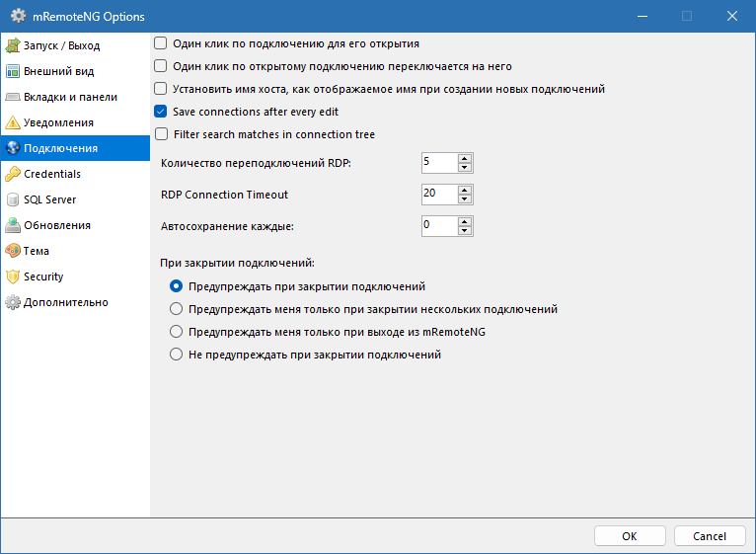Check Один клик по подключению для его открытия
Image resolution: width=756 pixels, height=554 pixels.
(x=161, y=43)
